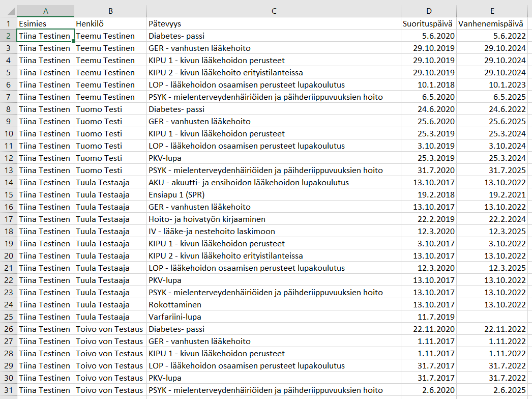Select Tuomo Testi in row 10
Viewport: 532px width, 399px height.
click(x=110, y=133)
